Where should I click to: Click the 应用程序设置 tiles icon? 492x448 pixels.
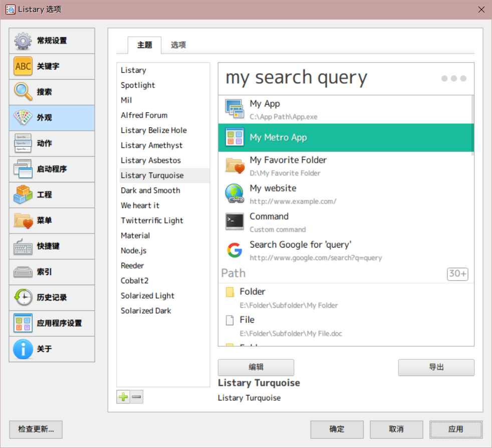[x=23, y=323]
